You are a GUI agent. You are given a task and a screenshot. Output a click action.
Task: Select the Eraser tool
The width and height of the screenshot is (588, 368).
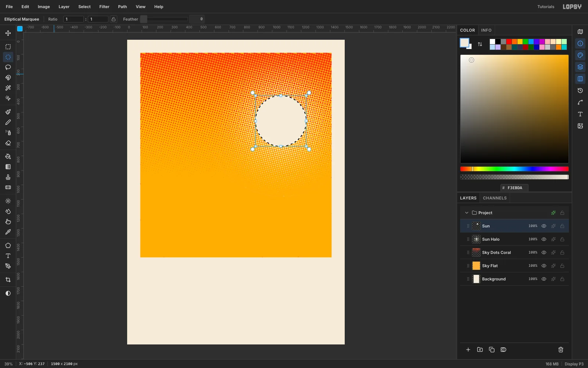[x=8, y=143]
